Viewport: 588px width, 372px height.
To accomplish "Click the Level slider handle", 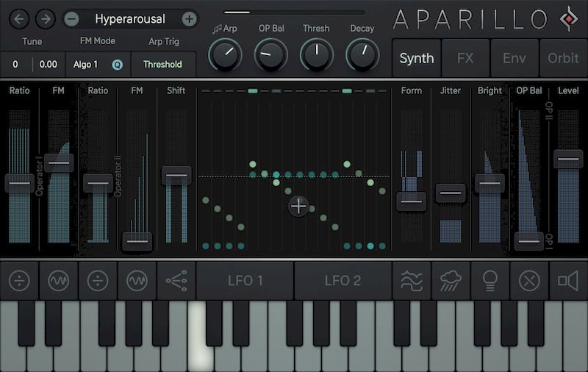I will pos(568,159).
